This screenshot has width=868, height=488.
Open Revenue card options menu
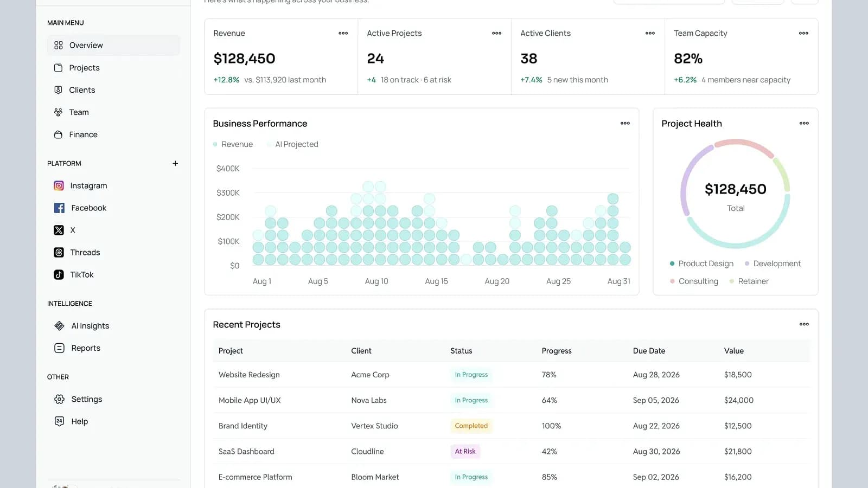pyautogui.click(x=343, y=33)
